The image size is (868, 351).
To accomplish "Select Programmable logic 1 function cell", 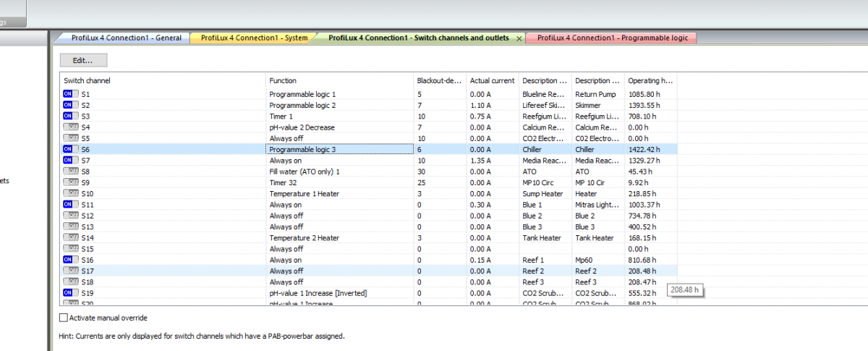I will 340,94.
